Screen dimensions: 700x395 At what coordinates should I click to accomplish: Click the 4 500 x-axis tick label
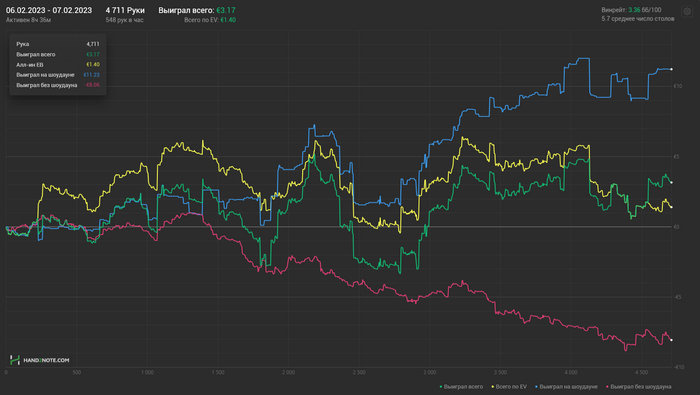click(641, 372)
